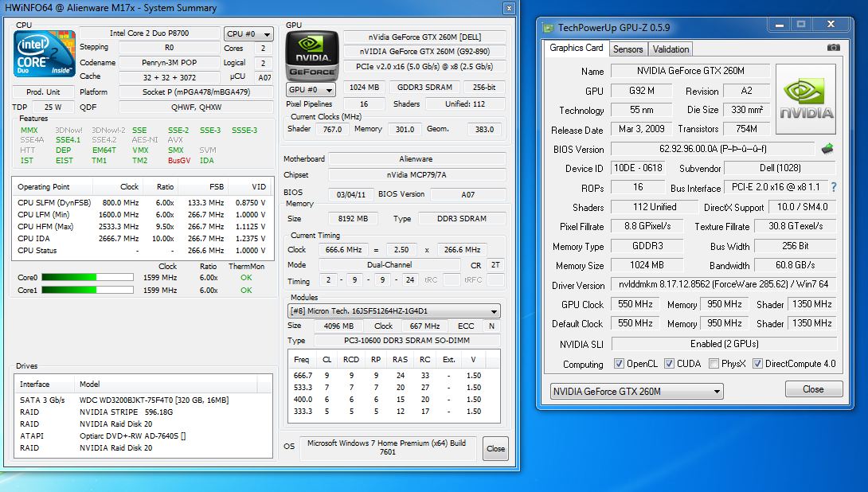
Task: Click the EM64T feature label
Action: pyautogui.click(x=104, y=150)
